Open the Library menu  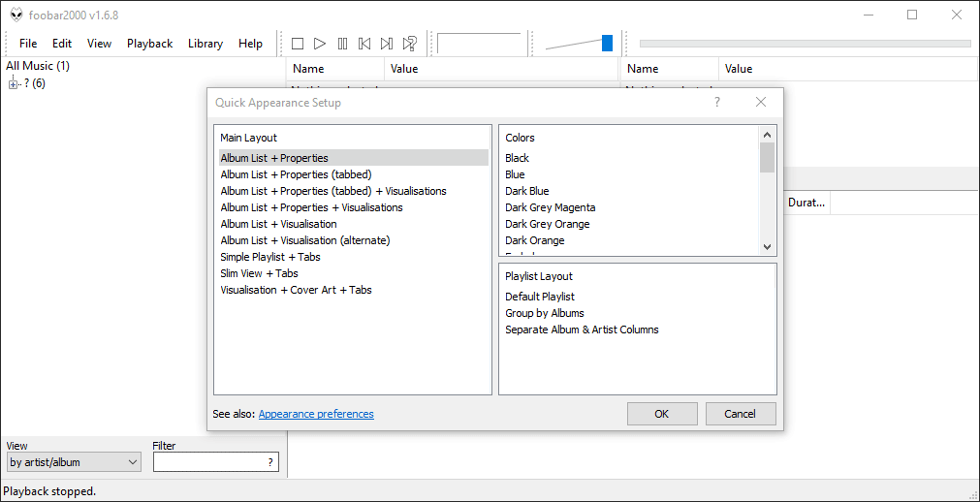205,44
